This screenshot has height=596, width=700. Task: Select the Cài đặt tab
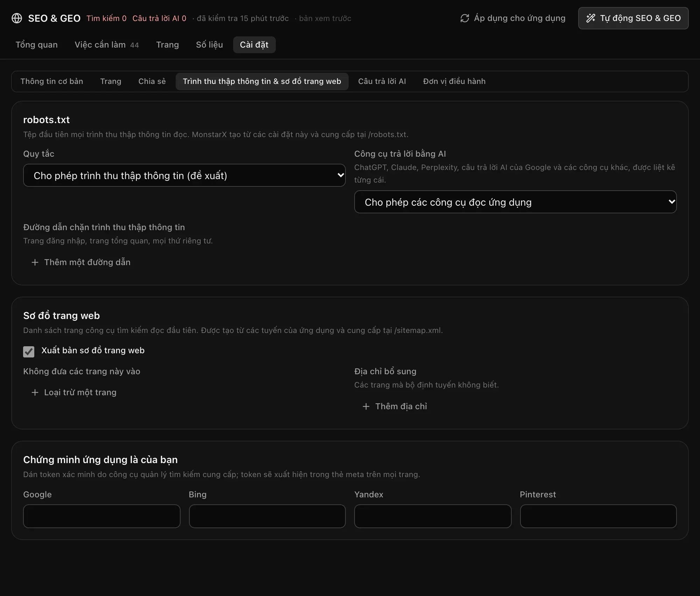point(254,45)
